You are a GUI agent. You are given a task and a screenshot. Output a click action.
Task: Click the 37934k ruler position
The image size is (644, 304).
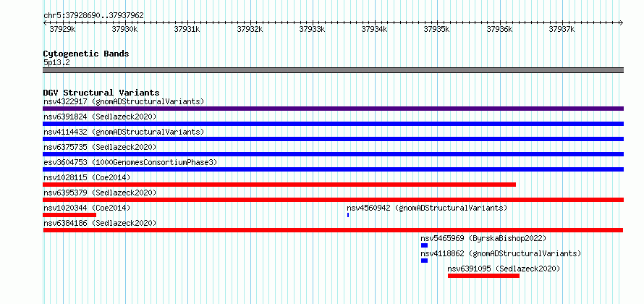[375, 29]
